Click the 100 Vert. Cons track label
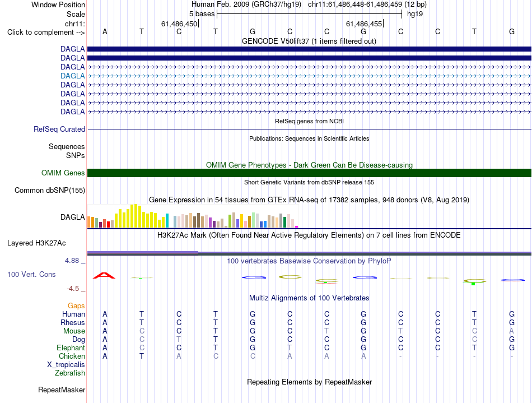532x403 pixels. (x=31, y=274)
